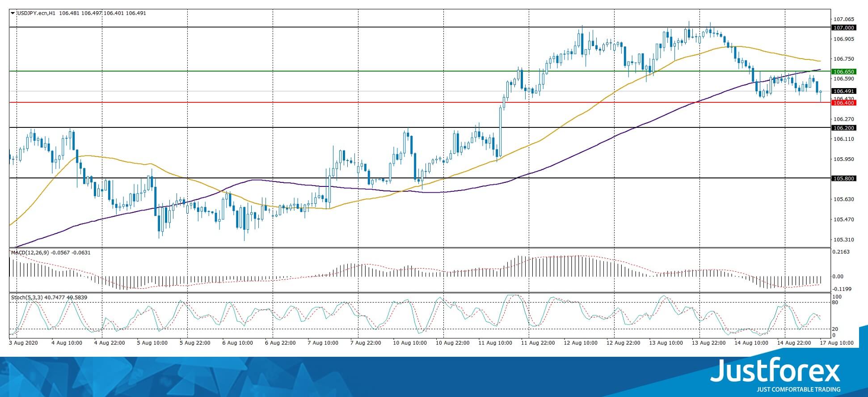Click the JUST COMFORTABLE TRADING tagline
868x397 pixels.
(798, 389)
